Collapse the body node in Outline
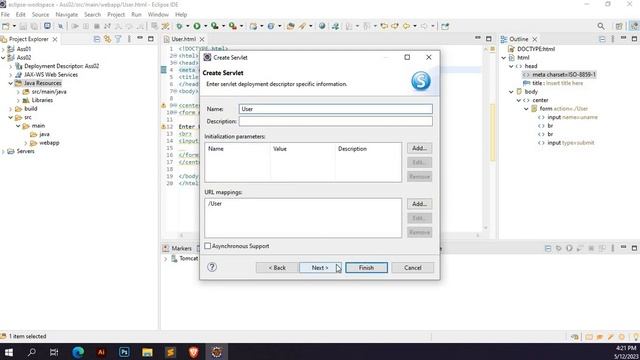 click(511, 92)
